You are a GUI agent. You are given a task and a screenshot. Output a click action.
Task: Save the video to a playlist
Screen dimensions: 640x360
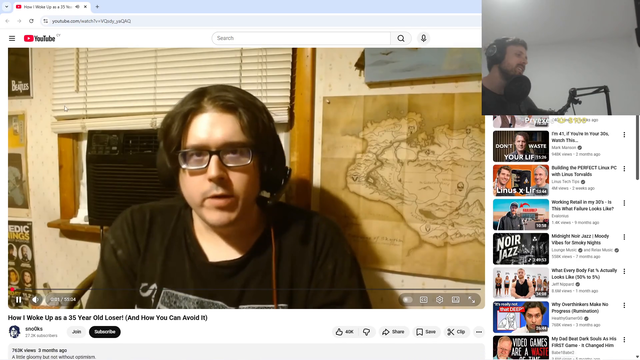pos(426,332)
